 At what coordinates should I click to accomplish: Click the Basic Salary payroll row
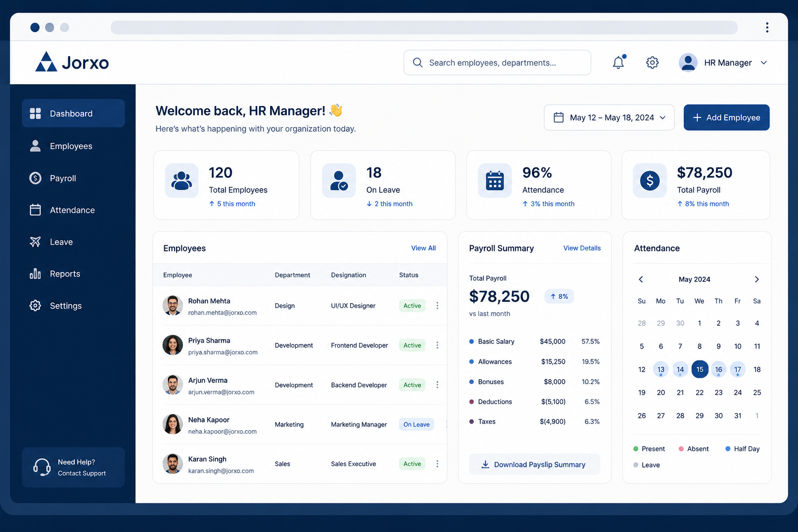pos(535,341)
